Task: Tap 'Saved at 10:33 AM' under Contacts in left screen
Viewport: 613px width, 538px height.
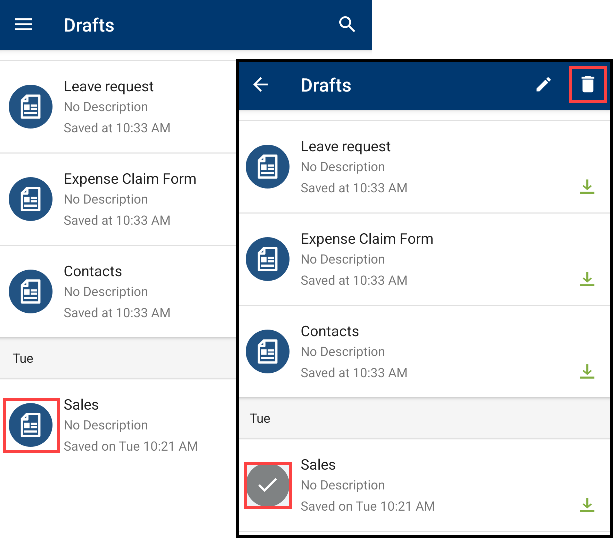Action: pyautogui.click(x=117, y=313)
